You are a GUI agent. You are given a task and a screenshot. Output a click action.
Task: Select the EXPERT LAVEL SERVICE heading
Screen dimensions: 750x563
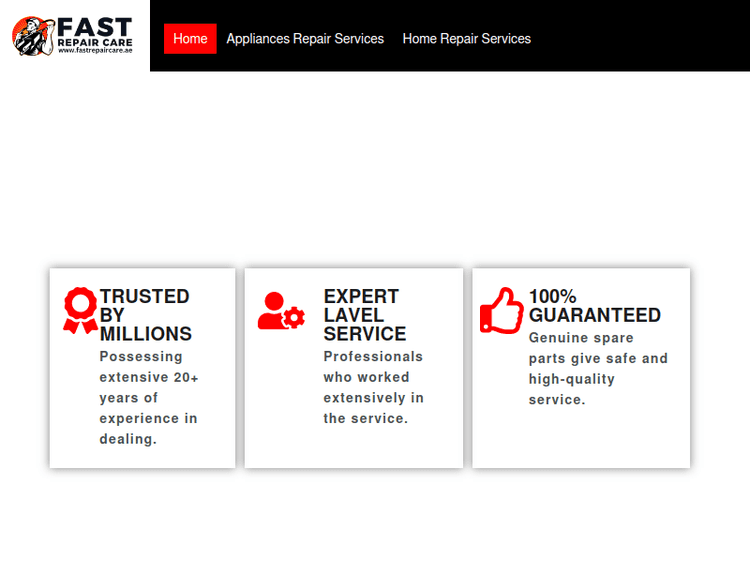click(364, 315)
